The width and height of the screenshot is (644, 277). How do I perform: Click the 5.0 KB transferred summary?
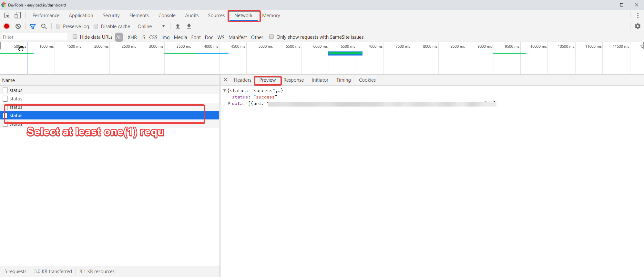53,272
